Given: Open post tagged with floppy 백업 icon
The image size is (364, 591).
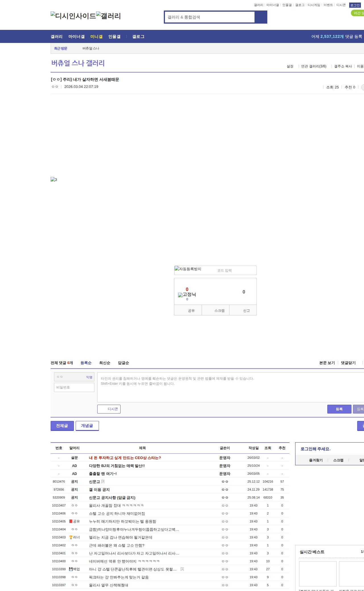Looking at the screenshot, I should pyautogui.click(x=133, y=569).
